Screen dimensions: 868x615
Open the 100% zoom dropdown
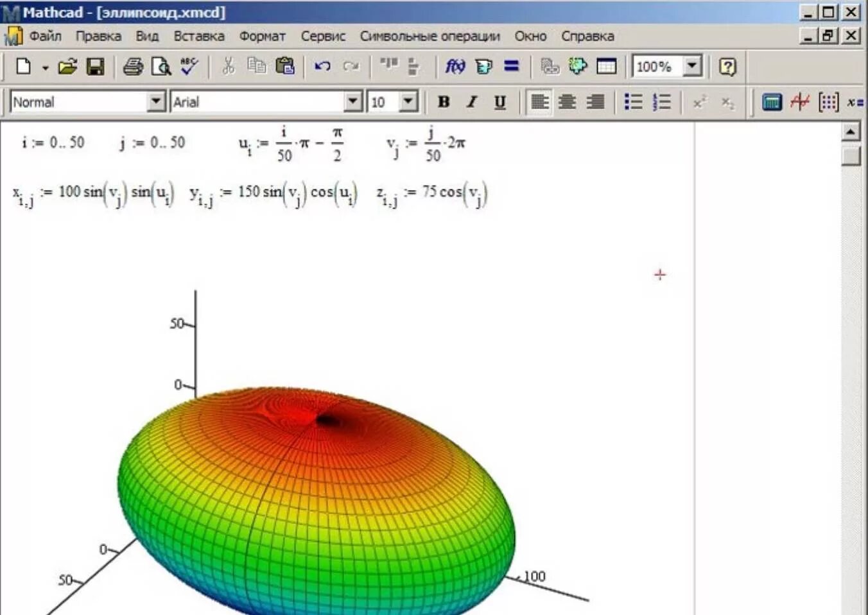691,66
